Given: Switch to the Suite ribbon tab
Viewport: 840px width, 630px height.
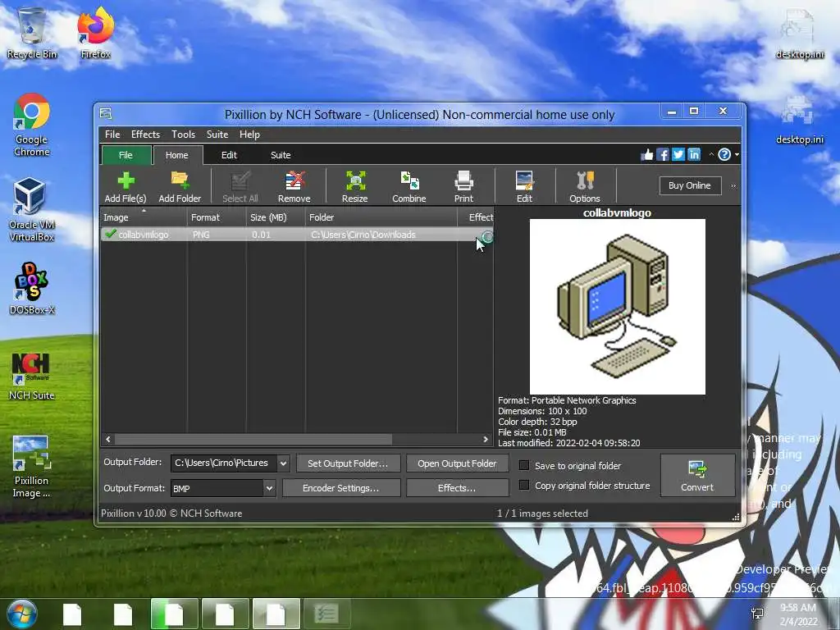Looking at the screenshot, I should pyautogui.click(x=281, y=155).
